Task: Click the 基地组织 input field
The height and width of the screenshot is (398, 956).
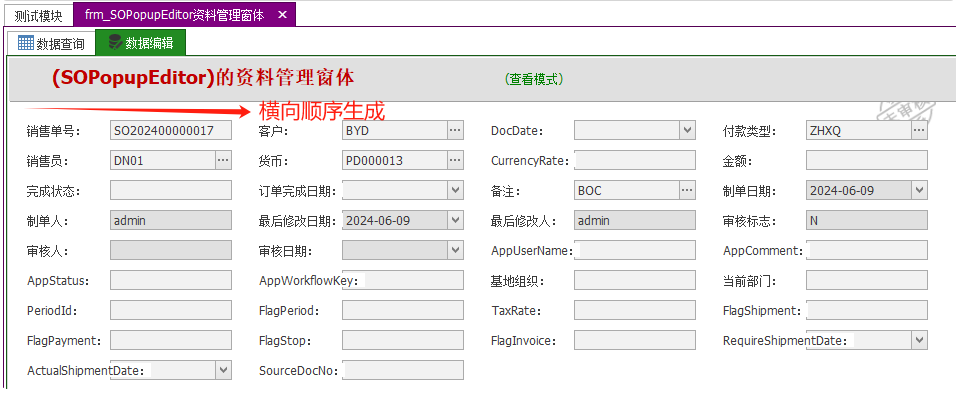Action: (635, 280)
